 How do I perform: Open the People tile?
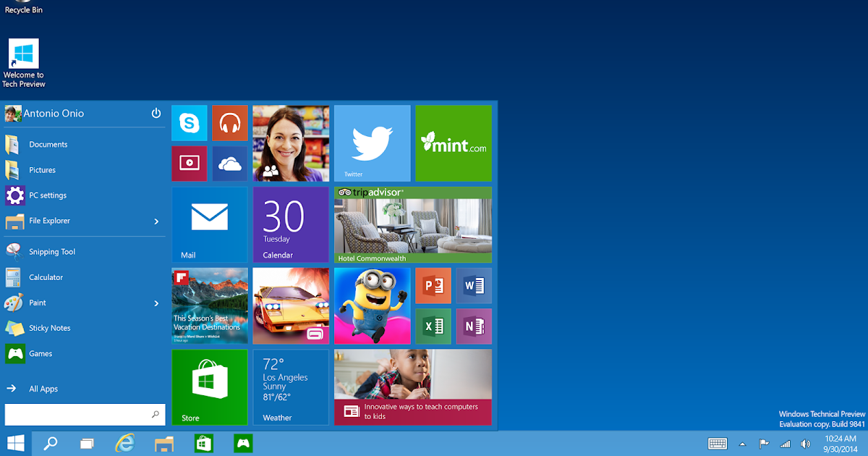coord(291,143)
